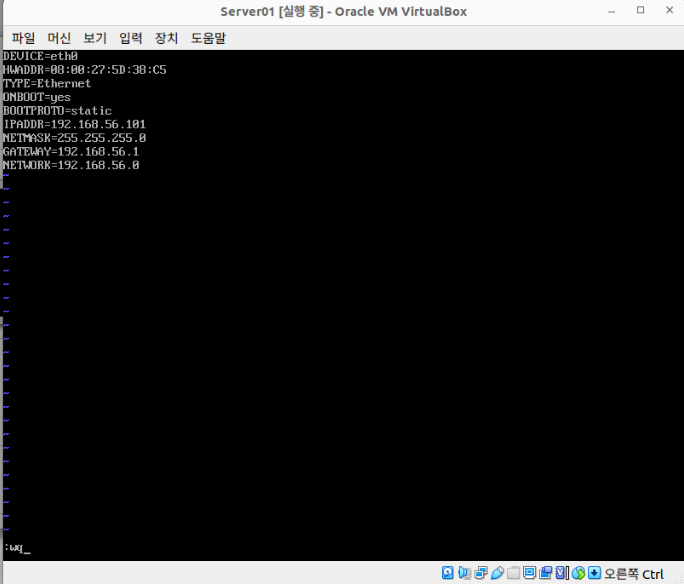Minimize the Server01 VirtualBox window

click(x=612, y=11)
